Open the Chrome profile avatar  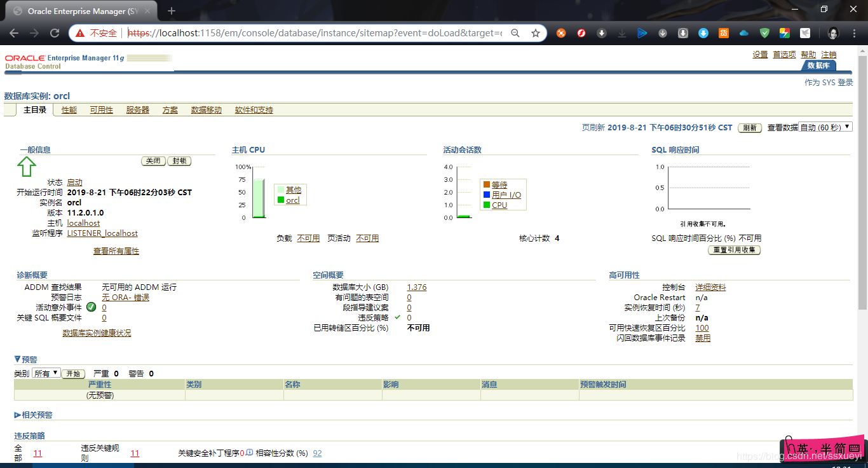(x=833, y=33)
